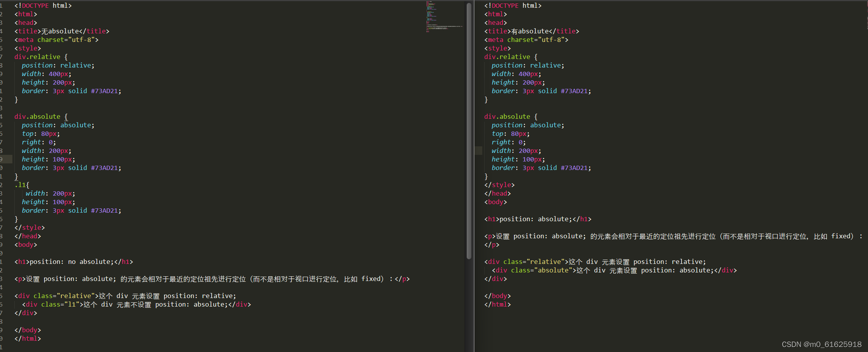Click 'right: 0;' in the 无absolute file
868x352 pixels.
39,142
